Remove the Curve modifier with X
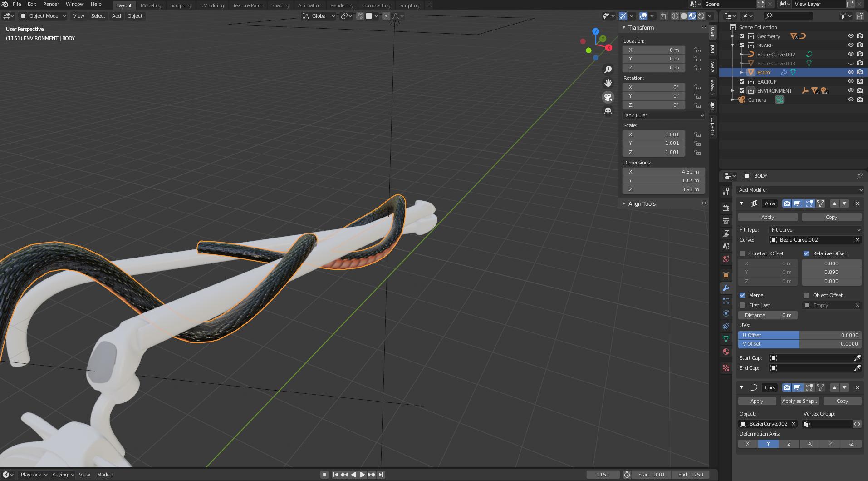This screenshot has height=481, width=868. coord(858,387)
